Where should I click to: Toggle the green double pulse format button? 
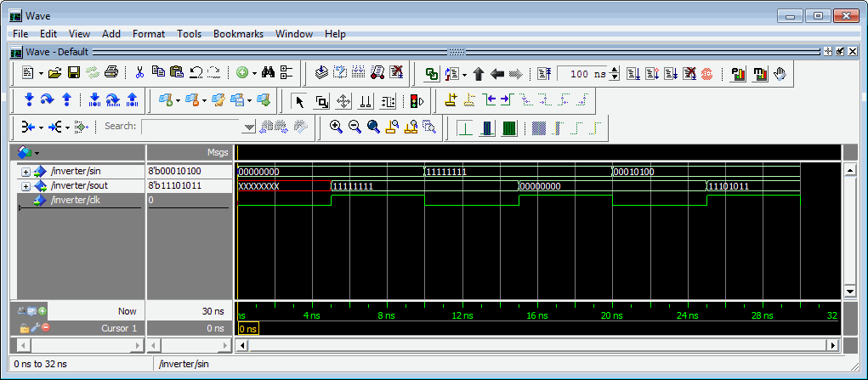[x=509, y=128]
